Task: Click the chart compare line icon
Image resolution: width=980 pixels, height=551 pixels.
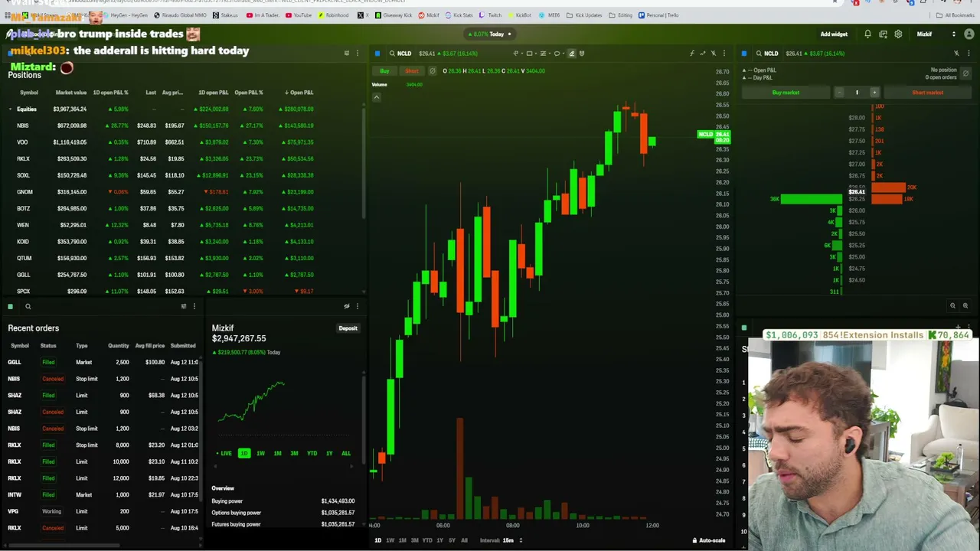Action: click(703, 54)
